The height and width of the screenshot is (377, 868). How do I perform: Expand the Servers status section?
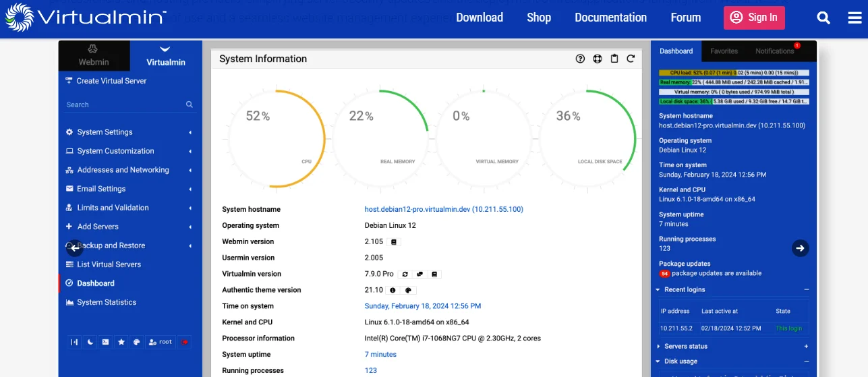[806, 346]
